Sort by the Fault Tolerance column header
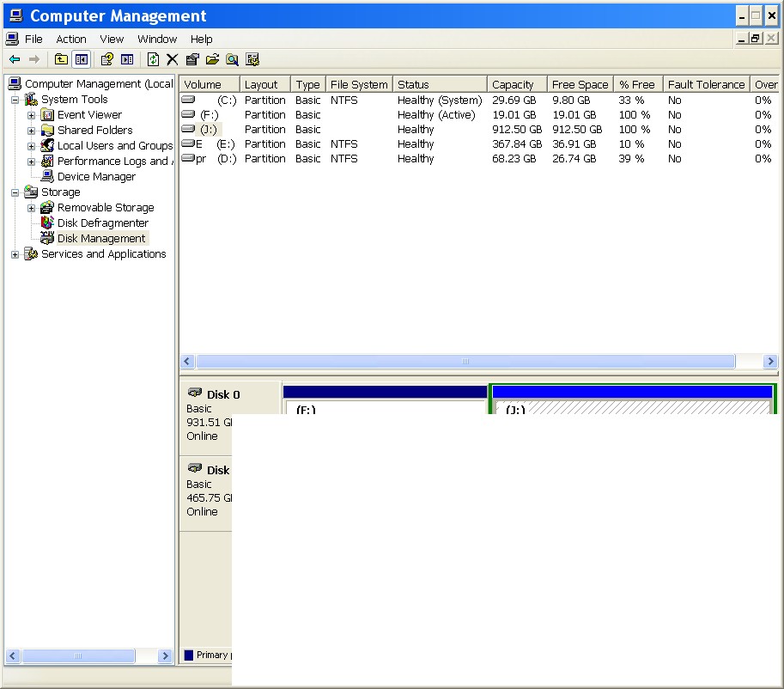The width and height of the screenshot is (784, 689). point(707,84)
